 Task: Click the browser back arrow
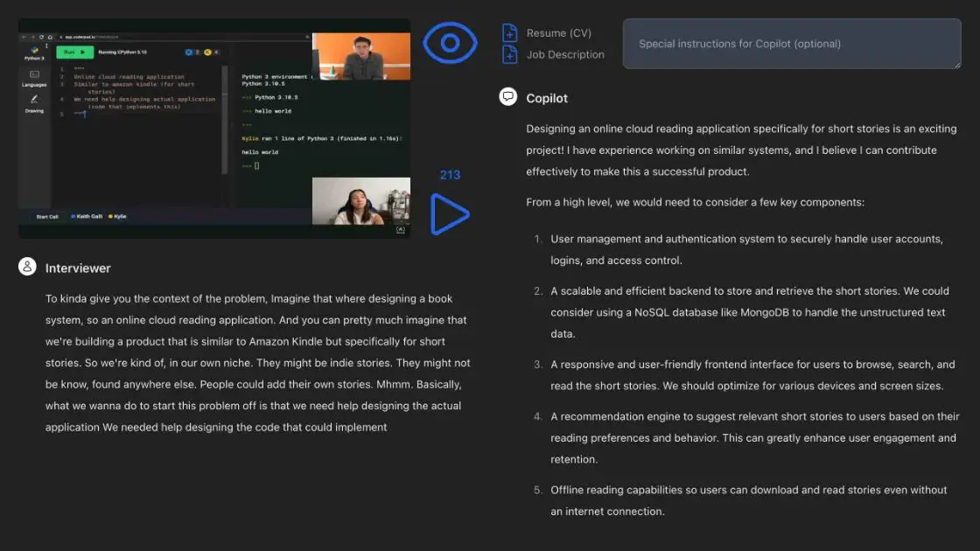[x=24, y=37]
